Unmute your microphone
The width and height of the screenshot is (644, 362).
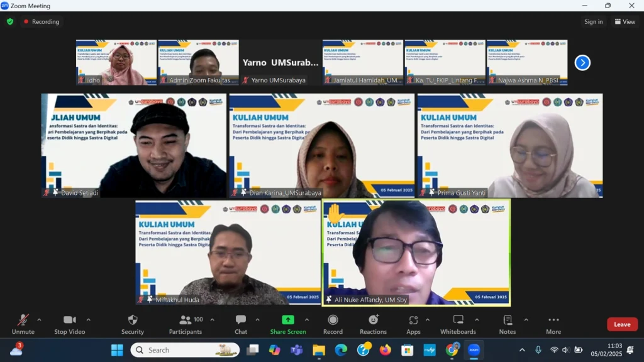(x=23, y=321)
